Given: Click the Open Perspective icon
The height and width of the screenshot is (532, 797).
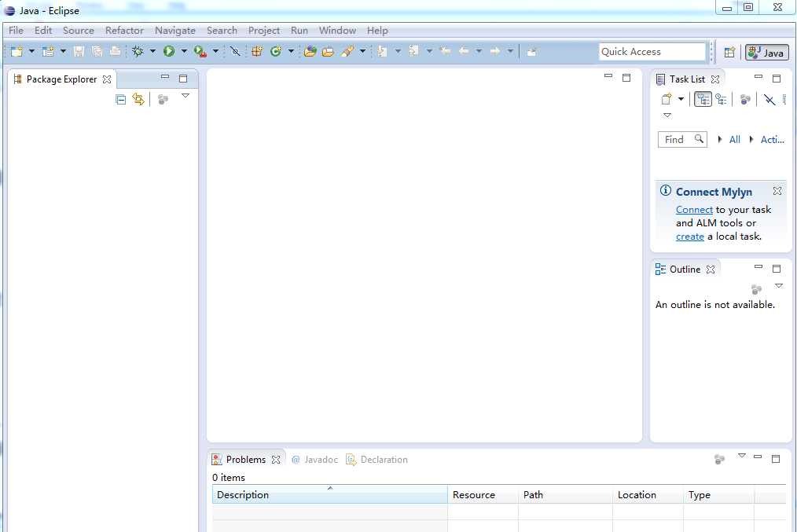Looking at the screenshot, I should (730, 52).
